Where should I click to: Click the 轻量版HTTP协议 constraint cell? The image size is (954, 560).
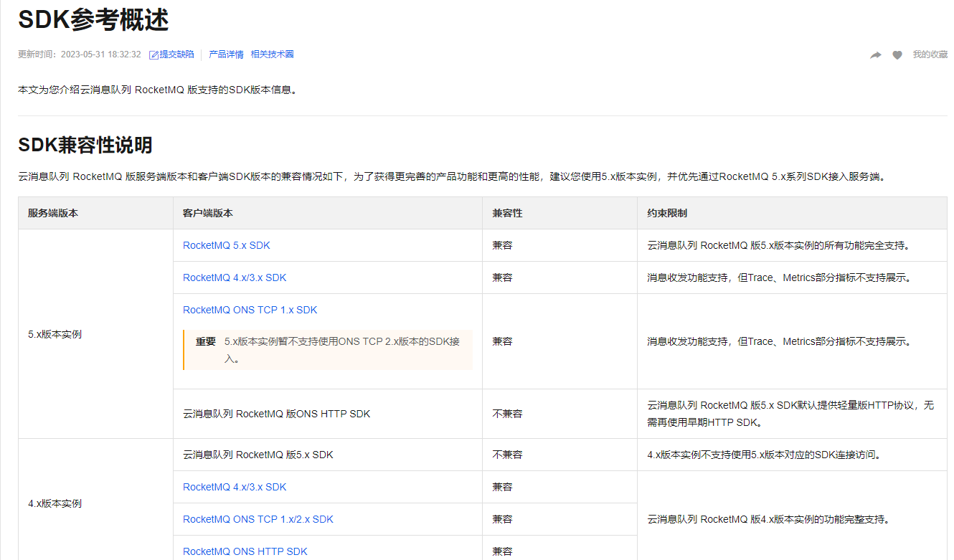click(790, 414)
